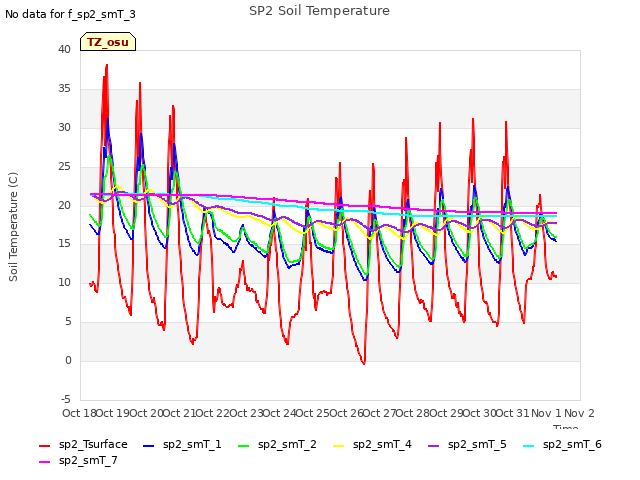Click the 40 y-axis tick label
The width and height of the screenshot is (640, 480).
[x=64, y=49]
